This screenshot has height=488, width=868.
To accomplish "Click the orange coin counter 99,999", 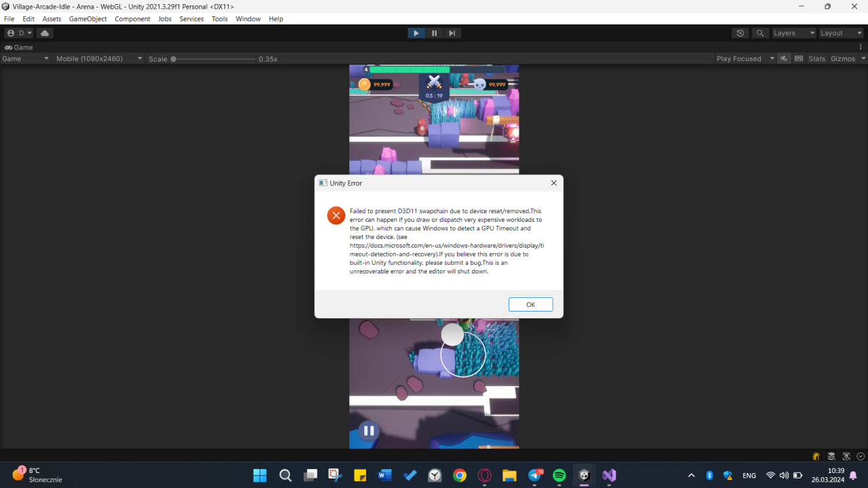I will pyautogui.click(x=375, y=84).
